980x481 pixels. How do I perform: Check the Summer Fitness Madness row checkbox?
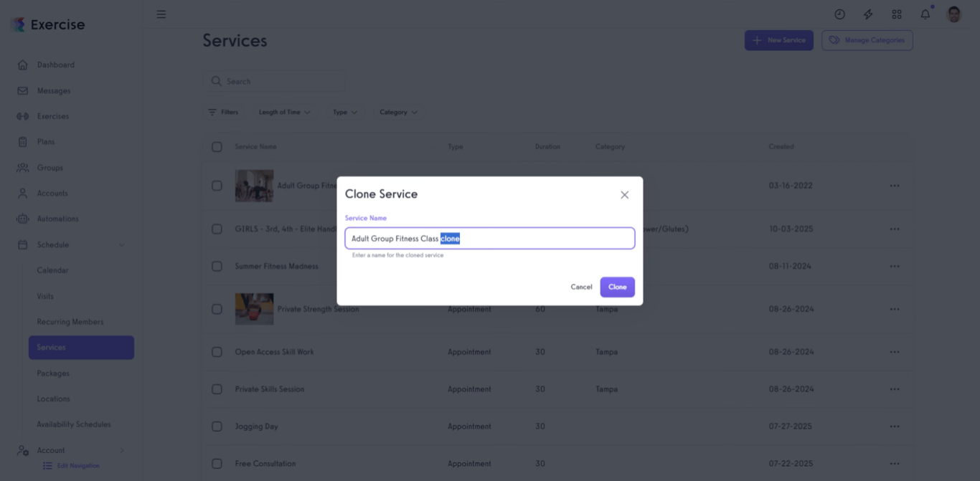217,266
